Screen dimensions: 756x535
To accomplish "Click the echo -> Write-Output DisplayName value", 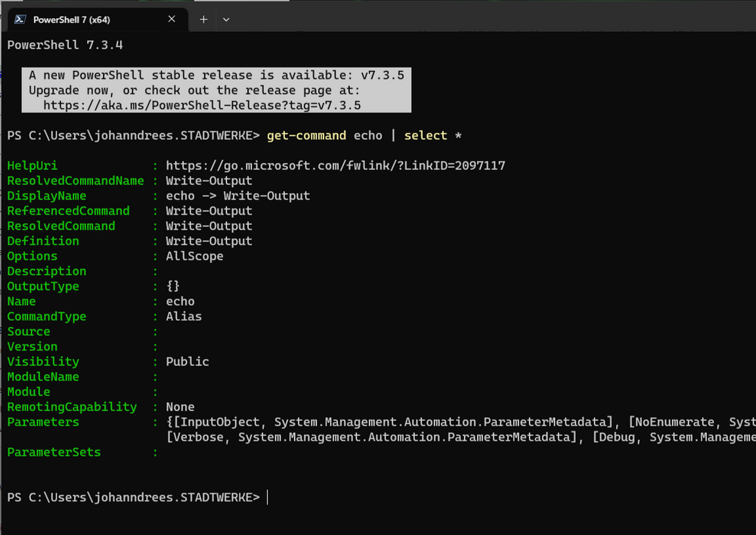I will pyautogui.click(x=237, y=196).
